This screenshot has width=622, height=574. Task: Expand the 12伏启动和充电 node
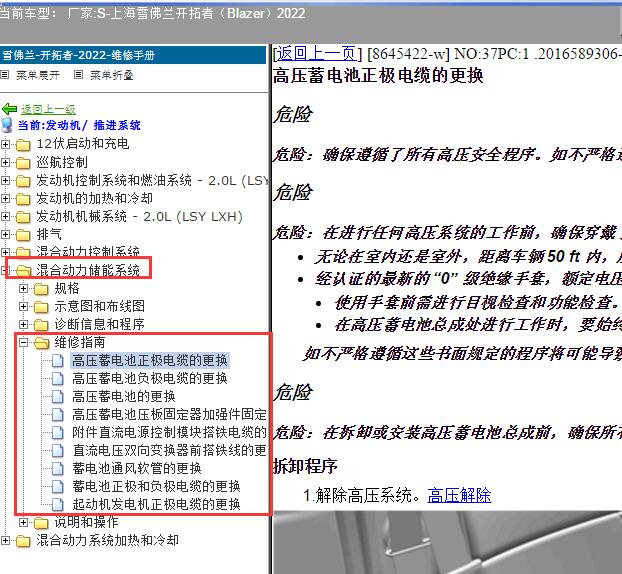pyautogui.click(x=5, y=144)
